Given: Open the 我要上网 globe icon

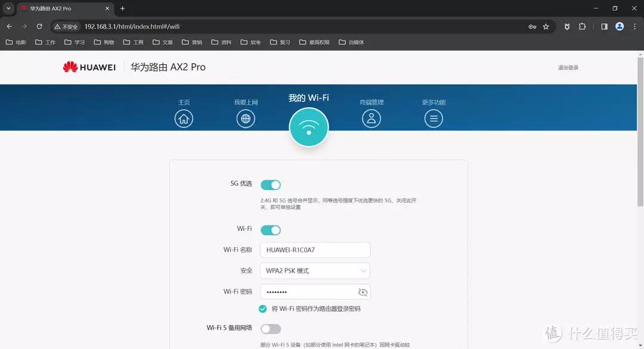Looking at the screenshot, I should tap(246, 118).
